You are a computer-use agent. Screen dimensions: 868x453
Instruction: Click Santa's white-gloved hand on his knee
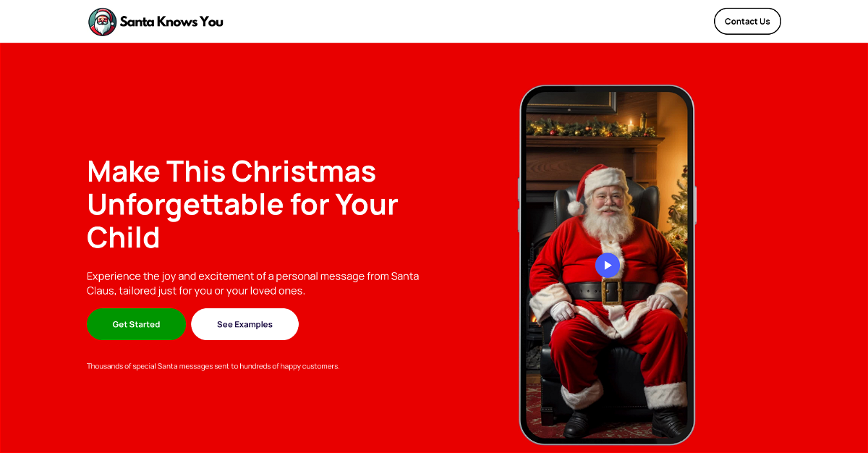coord(562,312)
